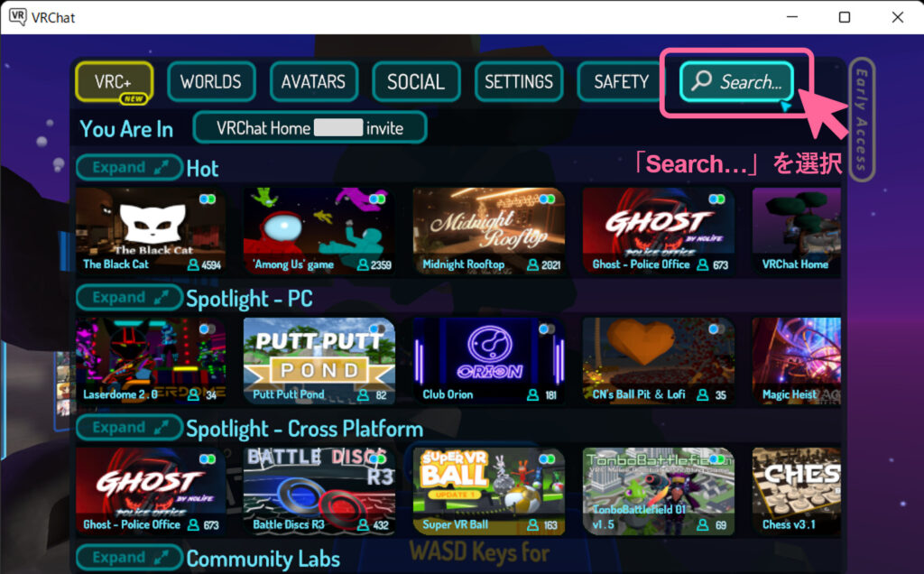Close the VRChat window
924x574 pixels.
click(x=898, y=17)
